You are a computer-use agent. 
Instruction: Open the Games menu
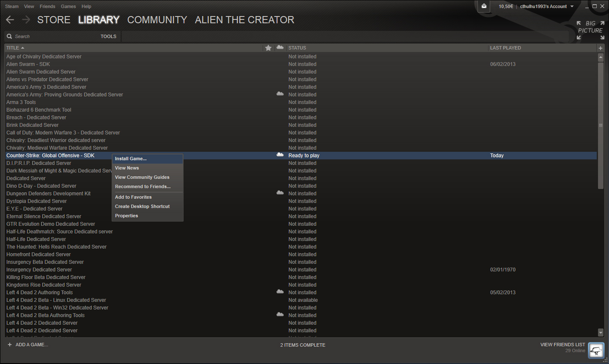click(x=68, y=6)
